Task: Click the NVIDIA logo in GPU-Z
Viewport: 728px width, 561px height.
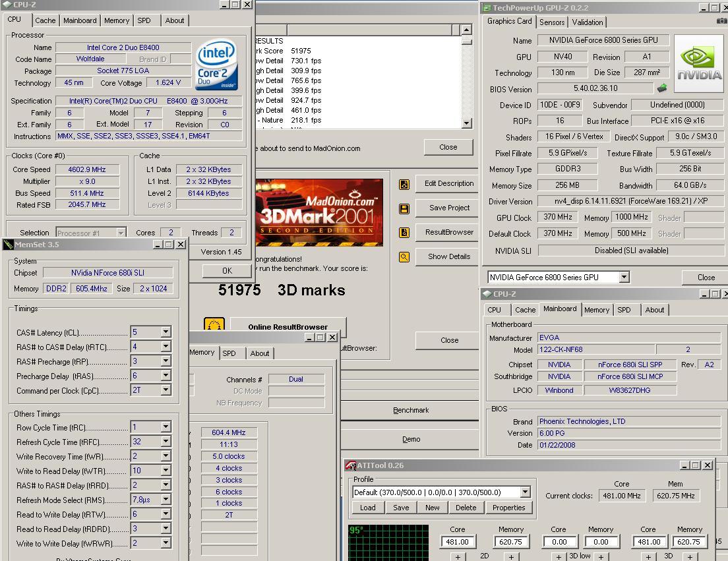Action: click(699, 63)
